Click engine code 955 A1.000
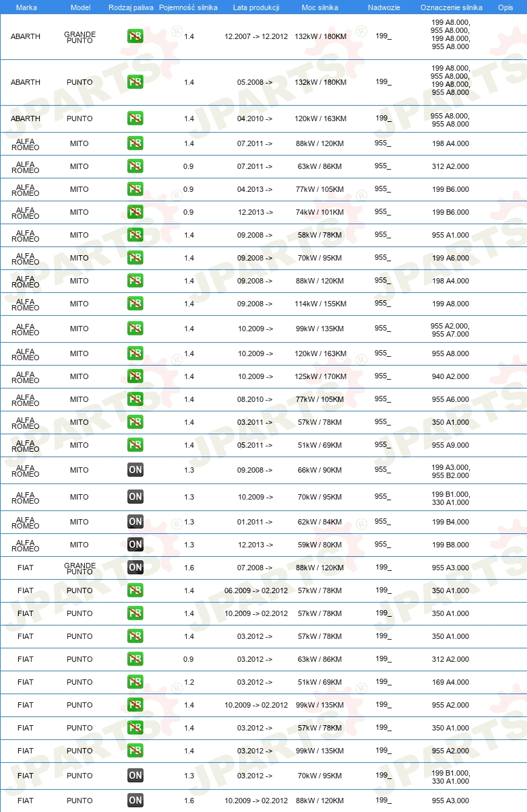 coord(451,235)
